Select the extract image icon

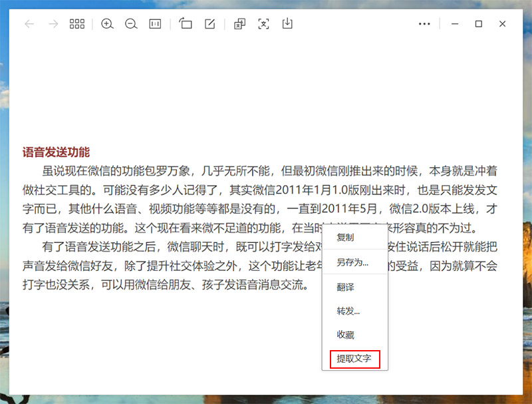click(x=239, y=24)
